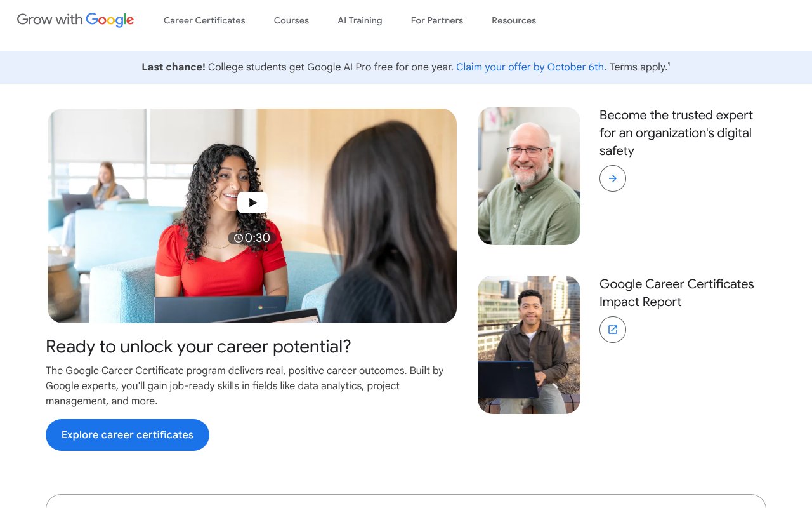Viewport: 812px width, 508px height.
Task: Follow the Claim your offer by October 6th link
Action: 530,67
